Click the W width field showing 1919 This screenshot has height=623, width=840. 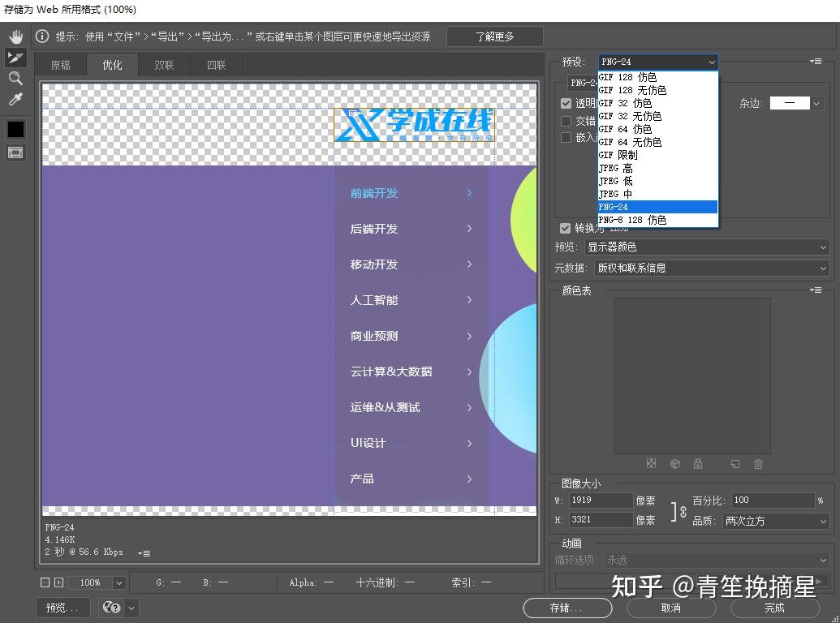tap(601, 501)
